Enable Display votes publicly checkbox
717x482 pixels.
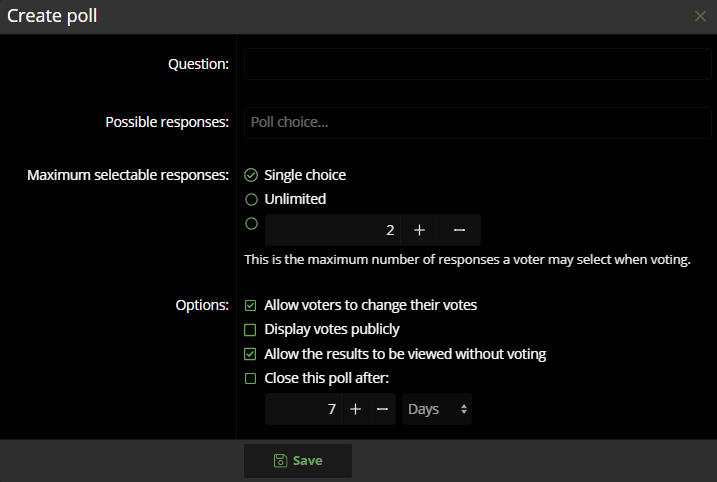tap(250, 330)
